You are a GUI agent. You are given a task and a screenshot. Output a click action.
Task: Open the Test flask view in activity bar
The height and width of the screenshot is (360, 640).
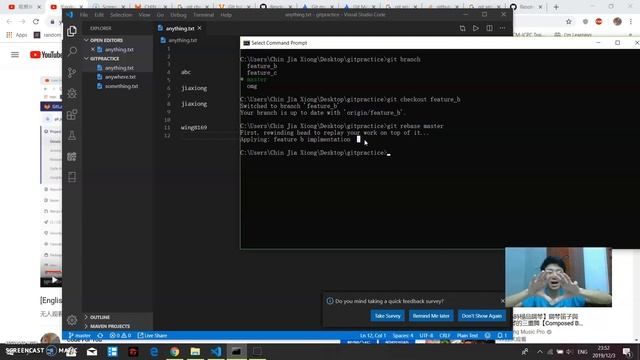coord(72,136)
